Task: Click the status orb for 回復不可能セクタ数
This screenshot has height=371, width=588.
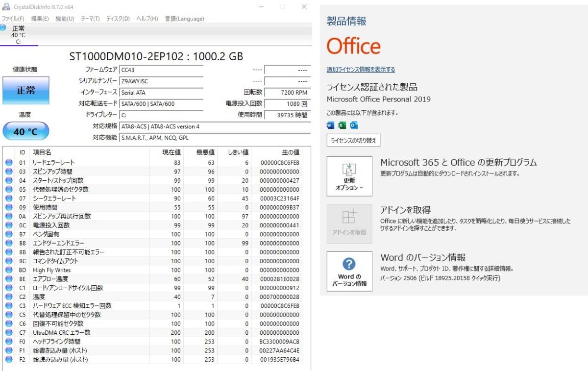Action: tap(9, 323)
